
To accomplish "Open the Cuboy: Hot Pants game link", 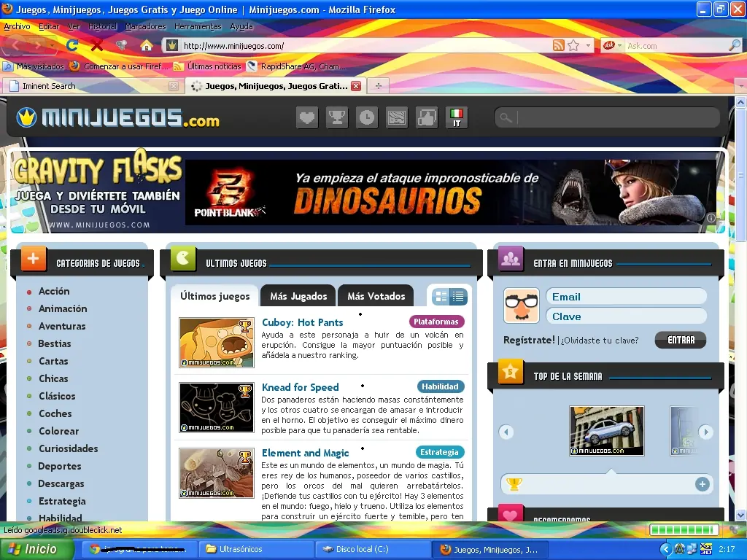I will (302, 322).
